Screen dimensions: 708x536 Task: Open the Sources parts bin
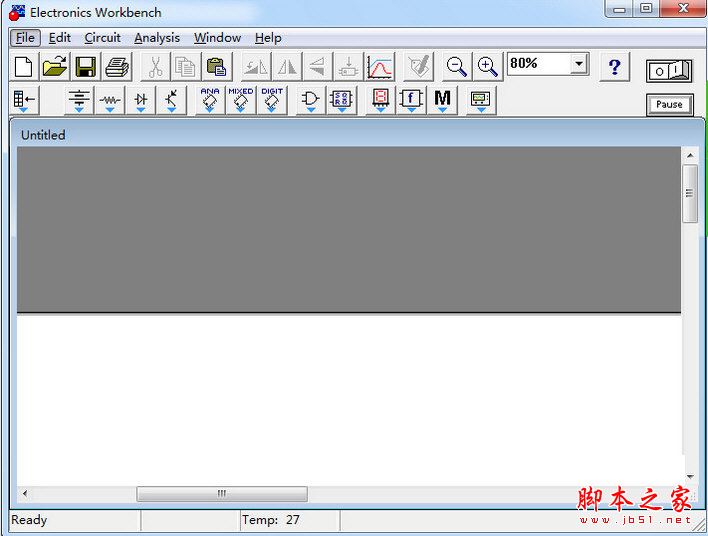79,100
